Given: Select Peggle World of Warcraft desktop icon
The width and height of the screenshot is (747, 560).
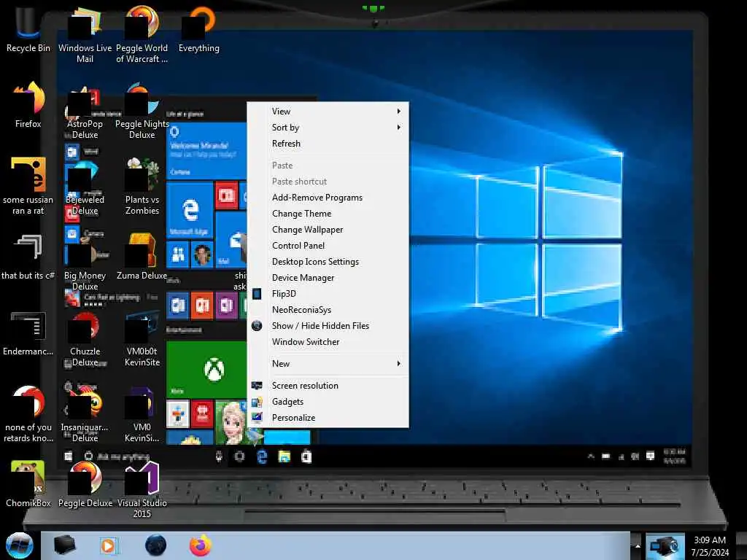Looking at the screenshot, I should tap(142, 34).
